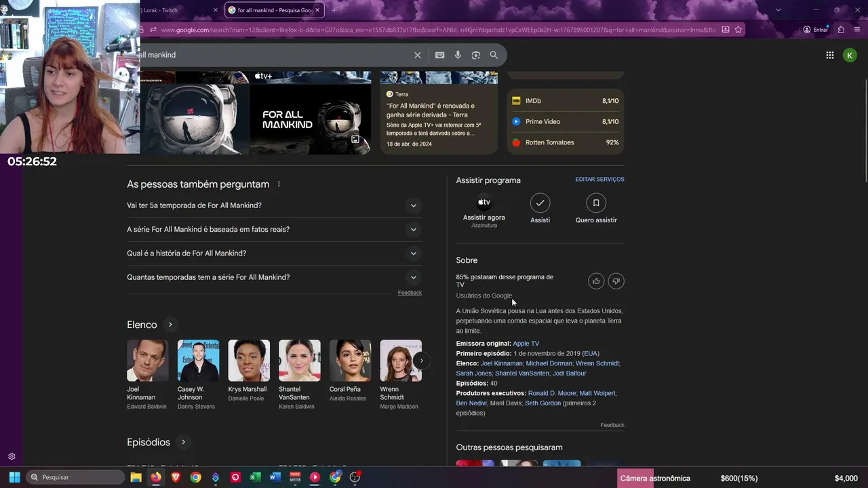Screen dimensions: 868x488
Task: Select Casey W. Johnson cast photo
Action: pos(198,361)
